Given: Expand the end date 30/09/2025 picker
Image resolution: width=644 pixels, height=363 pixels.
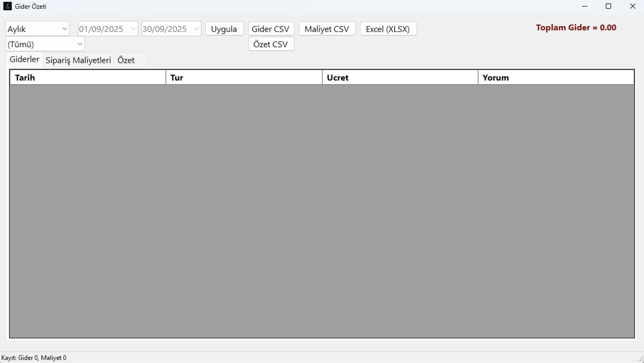Looking at the screenshot, I should coord(196,29).
